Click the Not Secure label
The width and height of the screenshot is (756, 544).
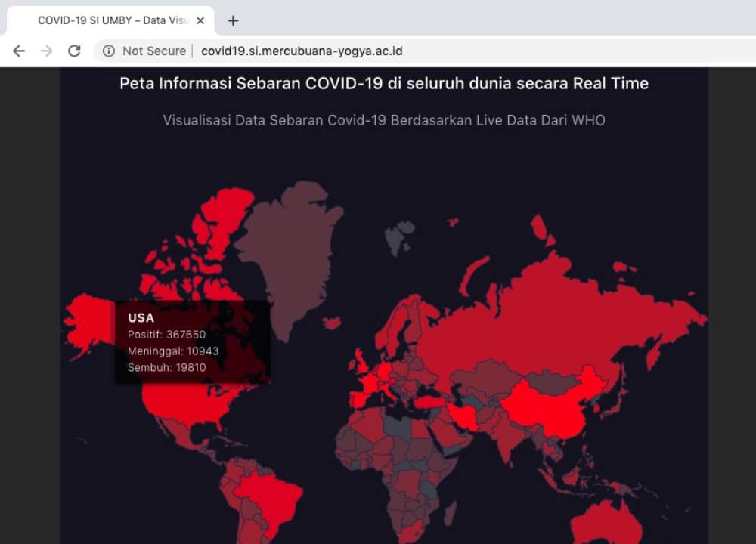coord(153,51)
